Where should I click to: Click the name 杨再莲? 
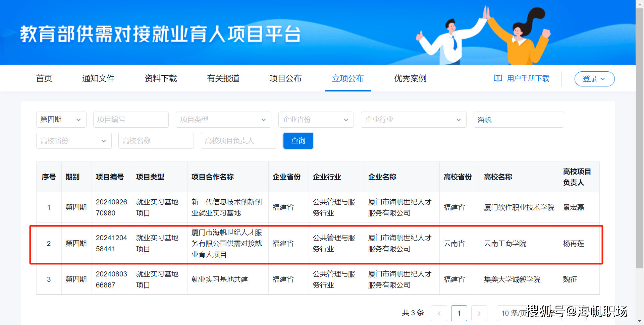coord(574,244)
